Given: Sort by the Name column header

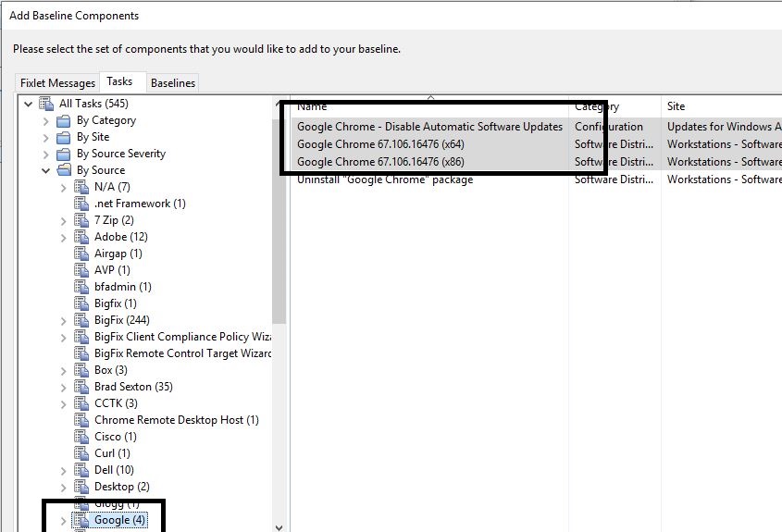Looking at the screenshot, I should click(x=429, y=106).
